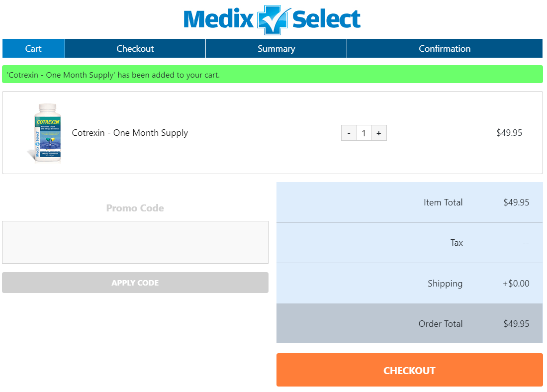Click the Order Total row
This screenshot has height=392, width=547.
(x=409, y=323)
